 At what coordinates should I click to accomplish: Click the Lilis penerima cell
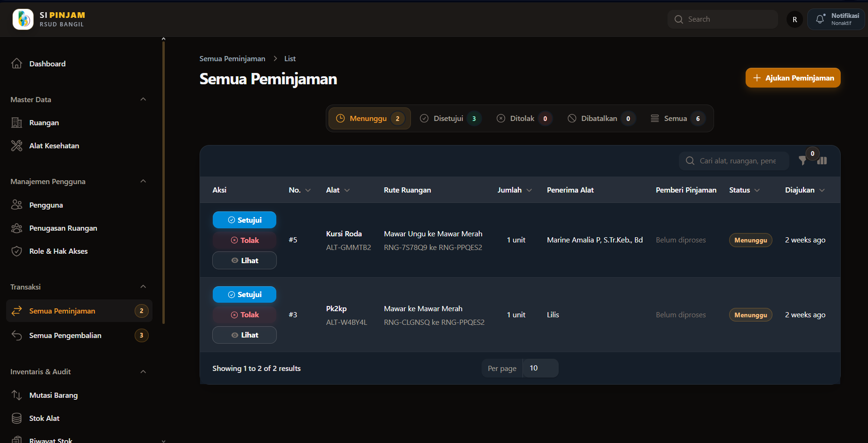[553, 314]
